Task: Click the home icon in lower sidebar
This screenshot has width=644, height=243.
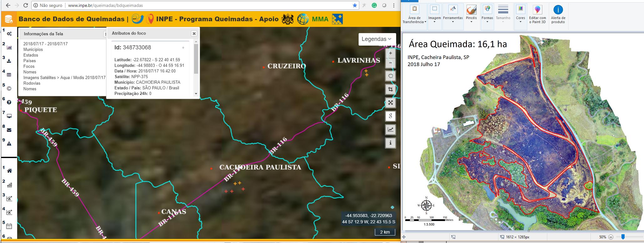Action: [9, 171]
